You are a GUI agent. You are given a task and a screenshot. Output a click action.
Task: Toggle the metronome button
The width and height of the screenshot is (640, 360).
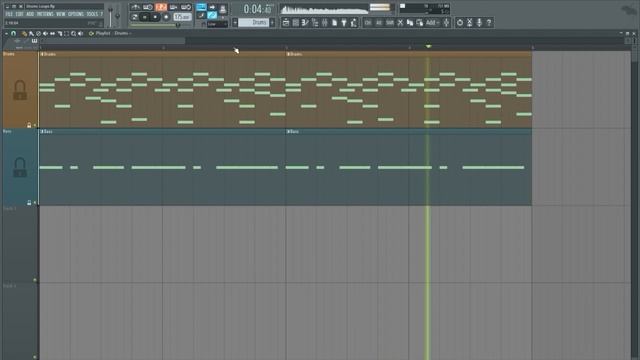[135, 7]
